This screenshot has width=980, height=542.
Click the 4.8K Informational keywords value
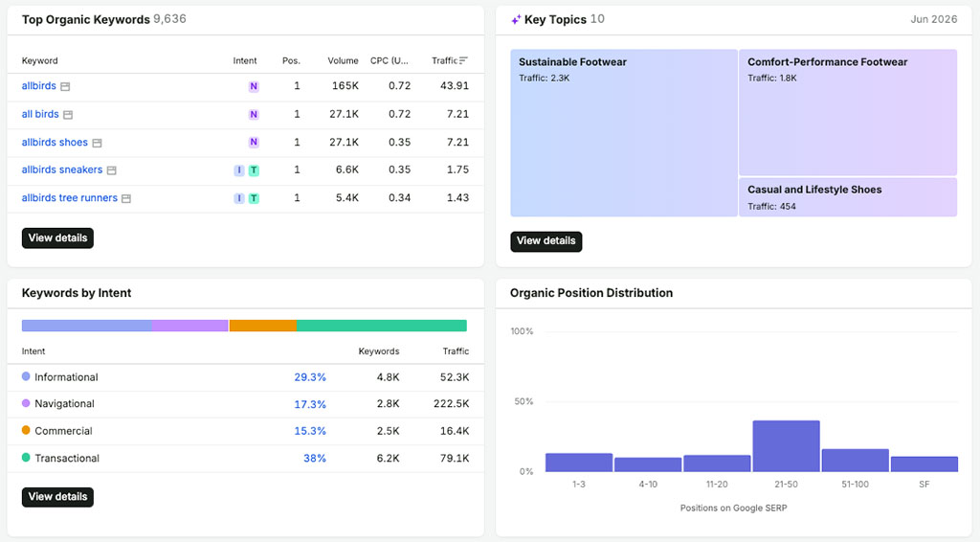[x=389, y=377]
